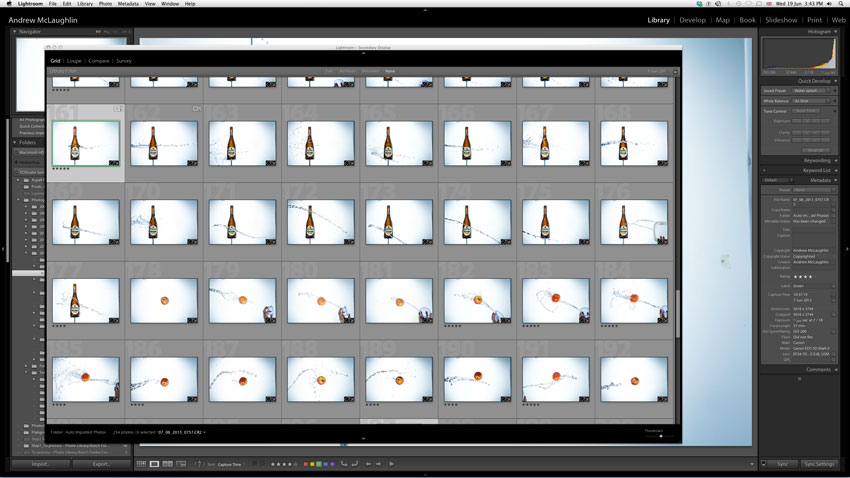This screenshot has height=478, width=850.
Task: Select bottle thumbnail number 161
Action: 86,144
